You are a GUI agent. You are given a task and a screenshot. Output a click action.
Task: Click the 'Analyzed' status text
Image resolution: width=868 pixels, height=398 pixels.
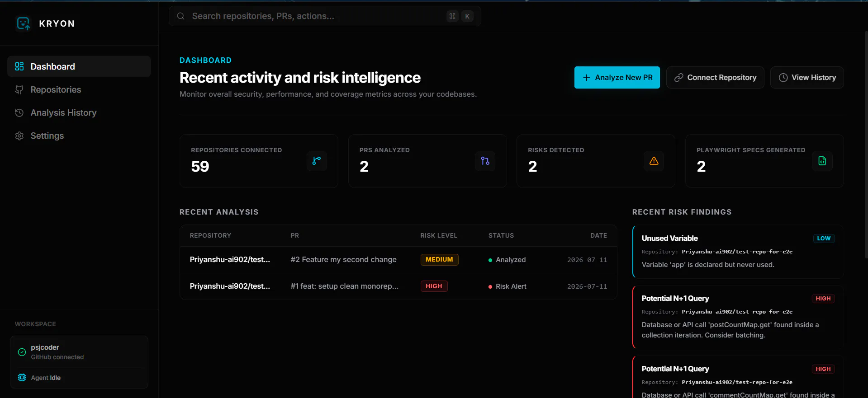coord(511,260)
